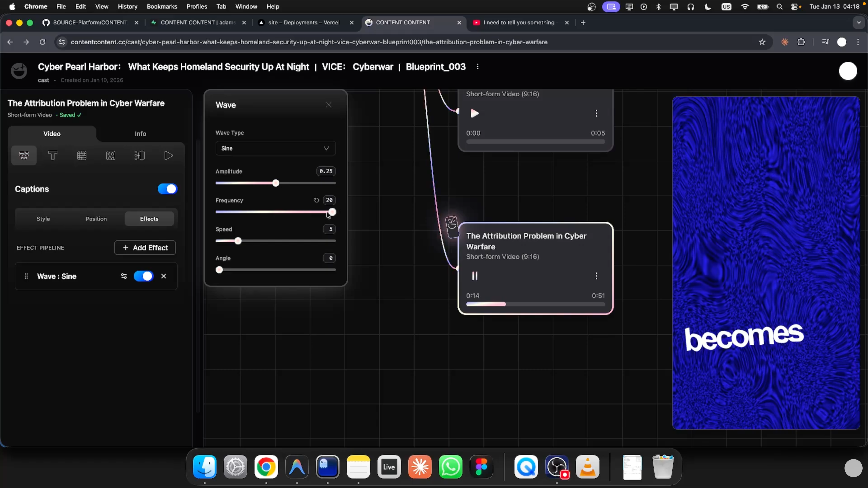Pause the Attribution Problem video playback
868x488 pixels.
[x=475, y=276]
